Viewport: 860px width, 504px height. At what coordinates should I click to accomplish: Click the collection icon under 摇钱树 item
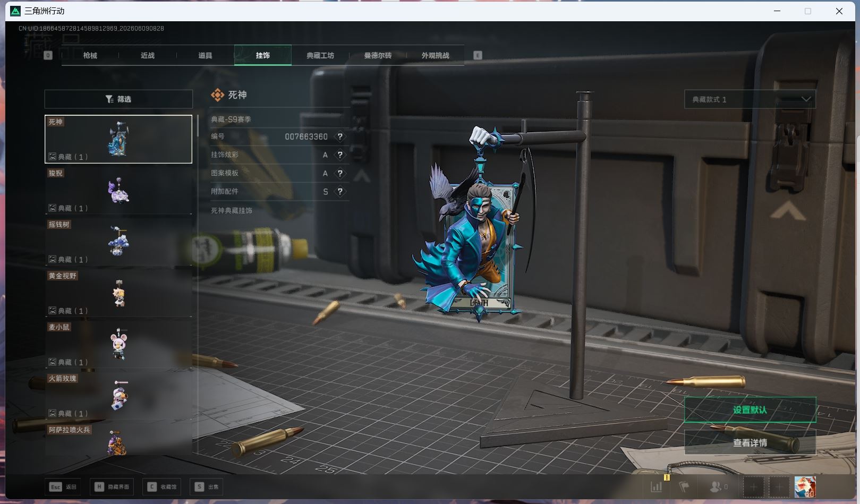[53, 259]
